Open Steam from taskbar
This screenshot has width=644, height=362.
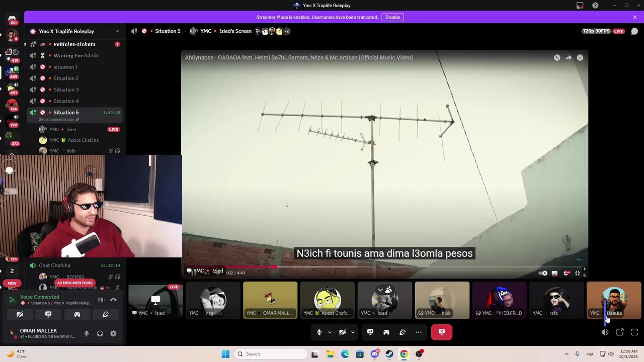[389, 354]
